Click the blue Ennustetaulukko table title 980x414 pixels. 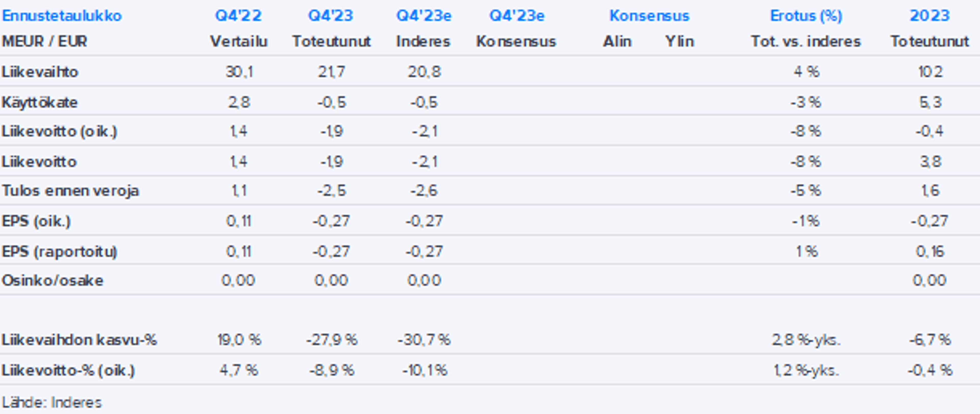pos(62,16)
